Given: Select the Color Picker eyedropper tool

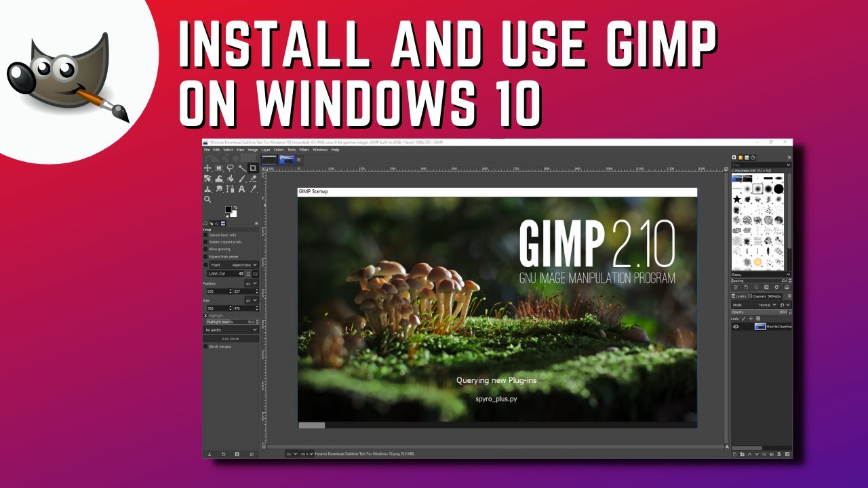Looking at the screenshot, I should coord(254,189).
